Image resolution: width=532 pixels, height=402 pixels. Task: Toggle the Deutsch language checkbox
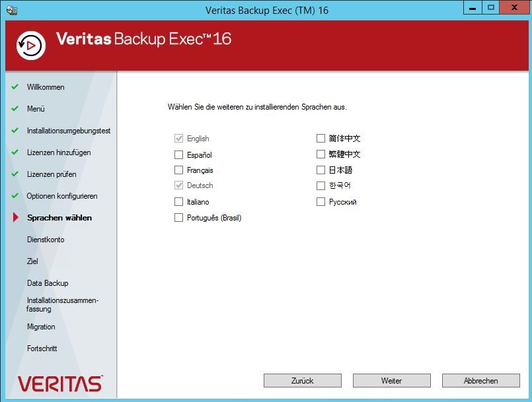(178, 185)
